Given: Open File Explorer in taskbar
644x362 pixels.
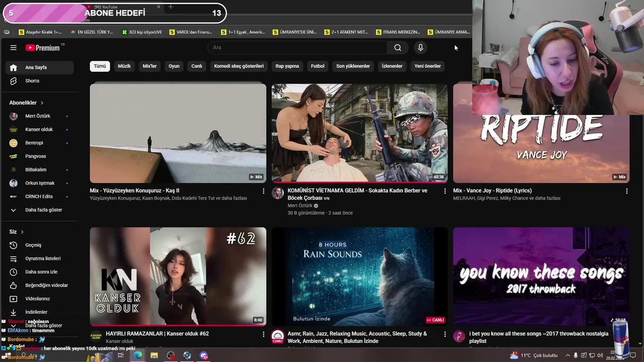Looking at the screenshot, I should tap(154, 355).
